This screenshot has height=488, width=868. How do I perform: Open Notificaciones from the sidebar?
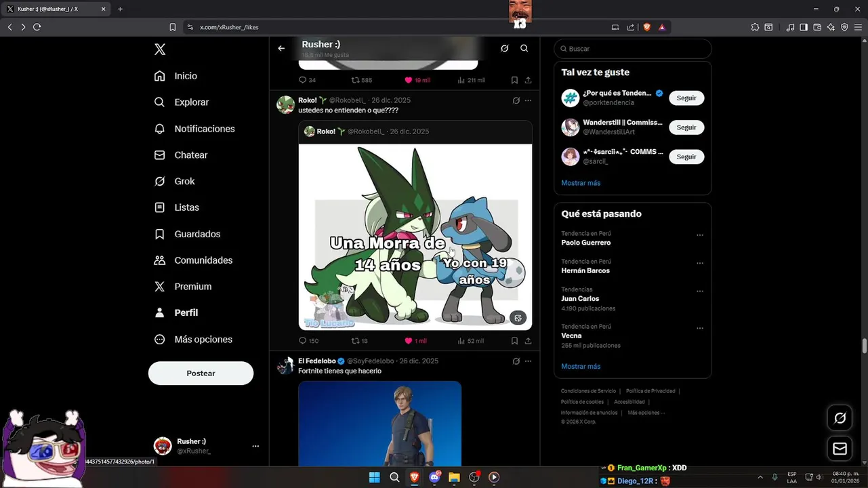[x=194, y=129]
